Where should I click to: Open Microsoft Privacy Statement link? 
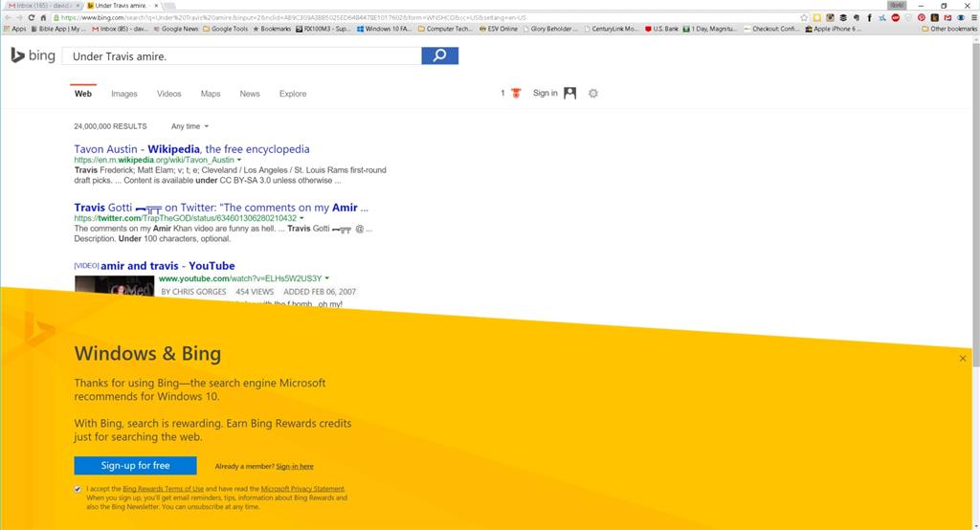pyautogui.click(x=302, y=489)
